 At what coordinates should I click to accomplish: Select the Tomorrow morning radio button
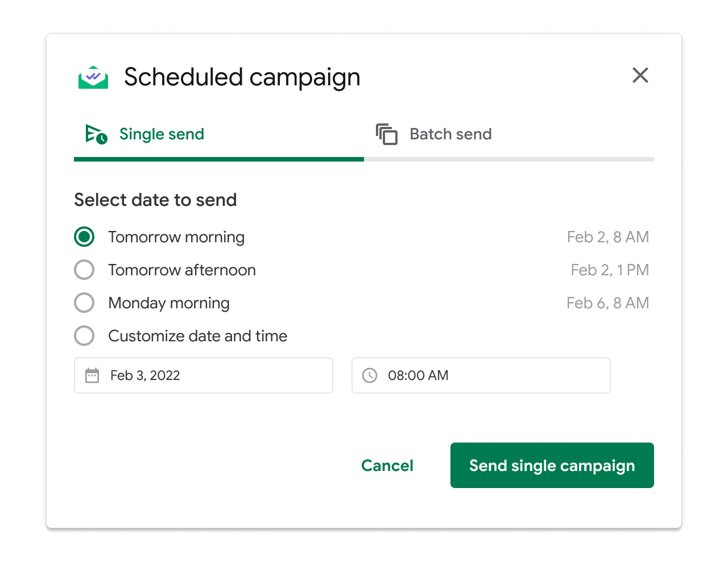pyautogui.click(x=84, y=237)
